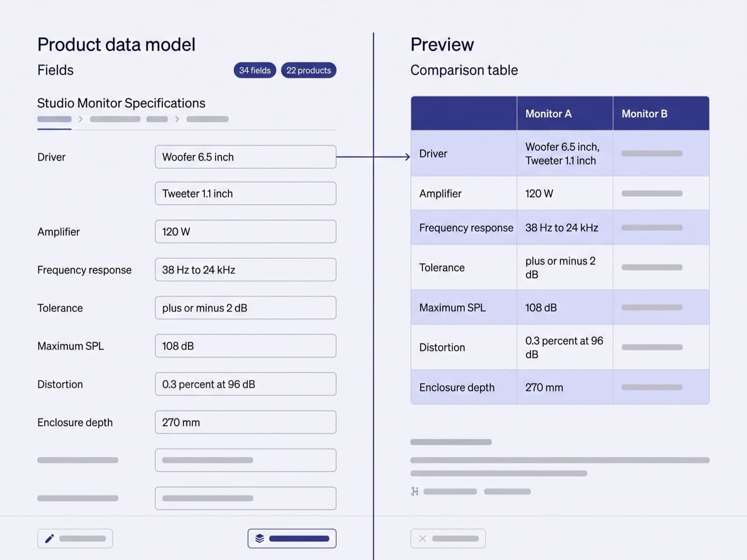This screenshot has height=560, width=747.
Task: Click the branch icon below the preview text
Action: [415, 492]
